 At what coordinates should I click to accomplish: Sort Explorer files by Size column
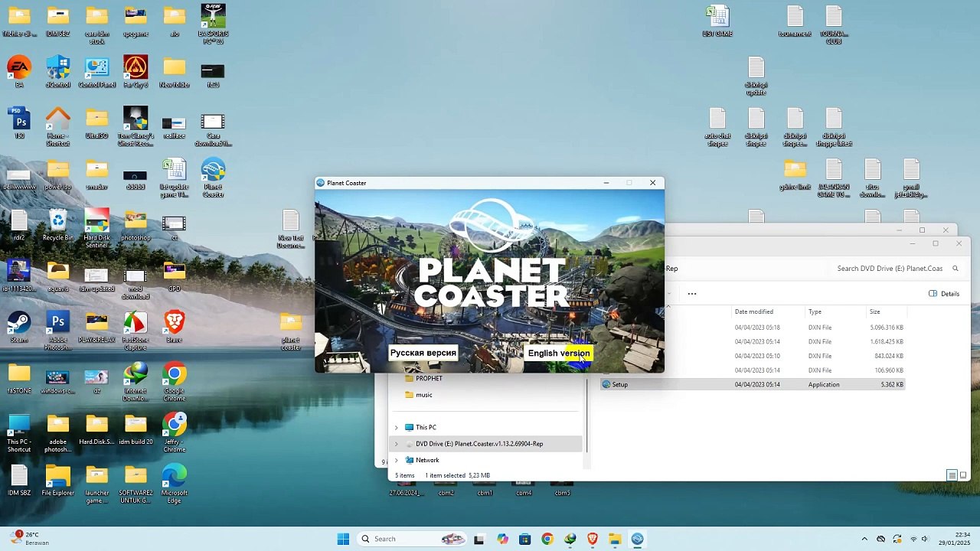point(875,311)
